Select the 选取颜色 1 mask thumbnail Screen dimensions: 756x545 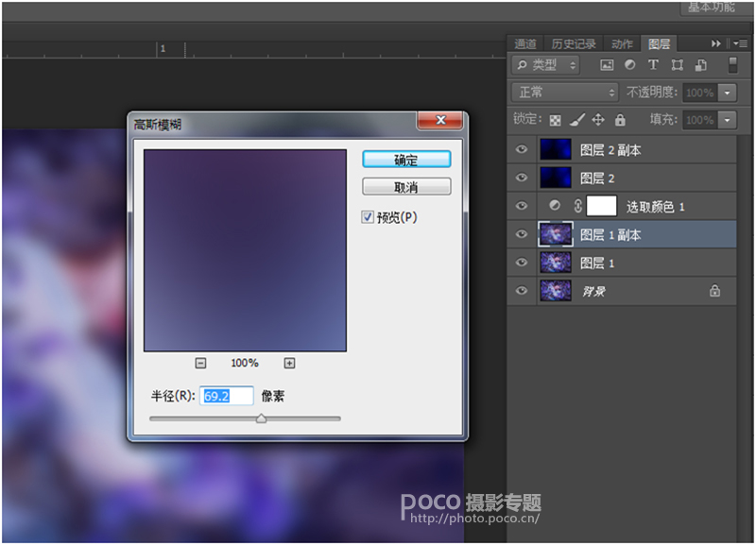tap(601, 206)
